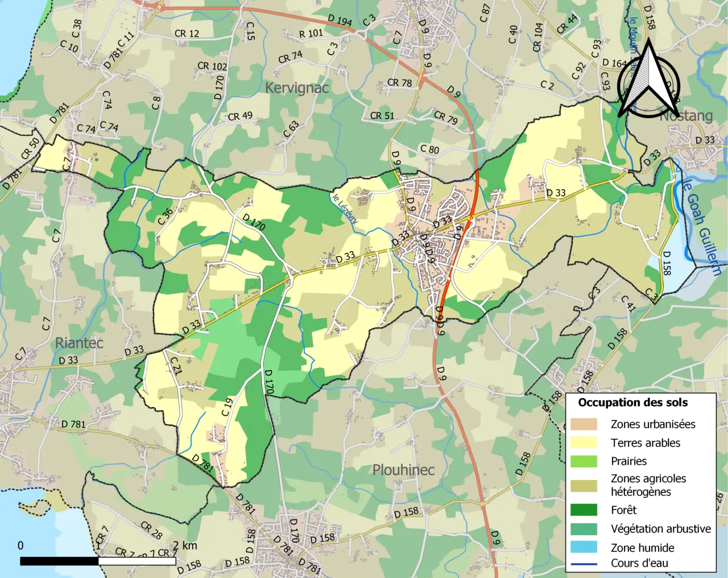Click the '2 km' scale bar label
Image resolution: width=728 pixels, height=578 pixels.
(185, 546)
